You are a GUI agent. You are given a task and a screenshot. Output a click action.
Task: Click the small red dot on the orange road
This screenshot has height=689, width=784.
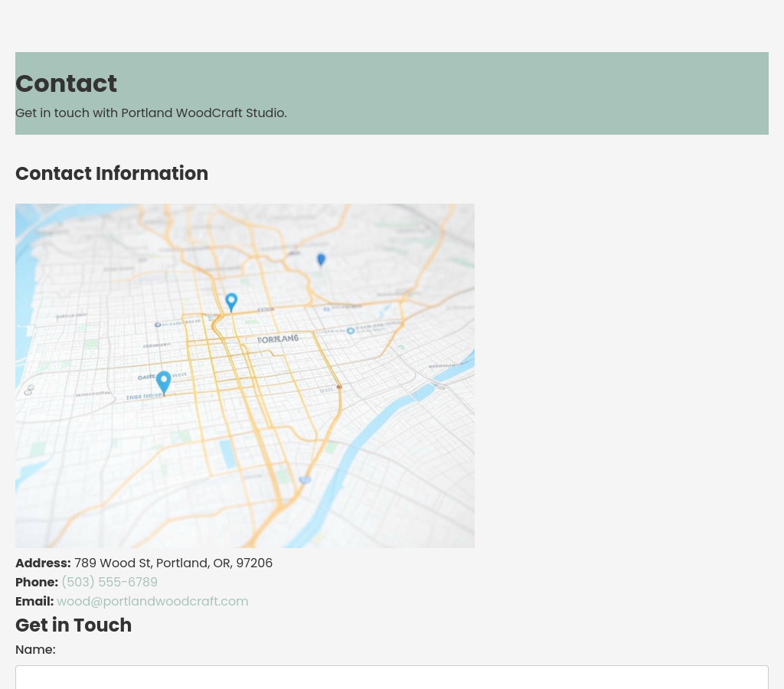point(339,387)
